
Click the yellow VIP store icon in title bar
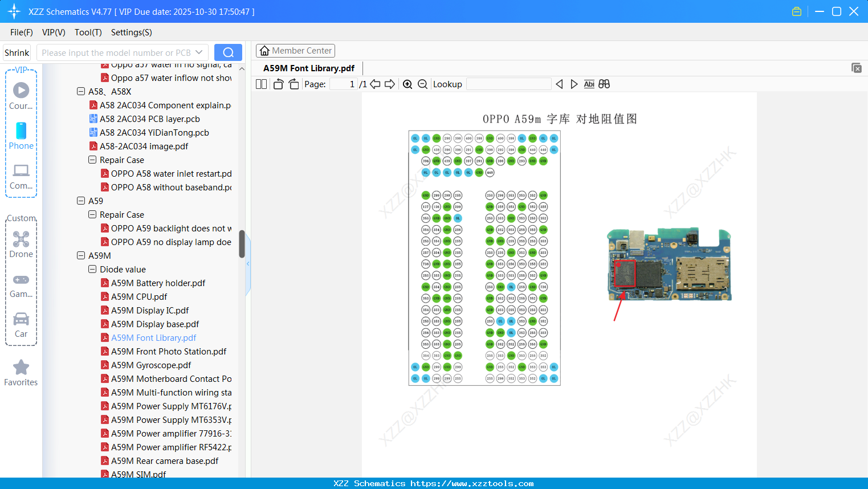pyautogui.click(x=797, y=11)
